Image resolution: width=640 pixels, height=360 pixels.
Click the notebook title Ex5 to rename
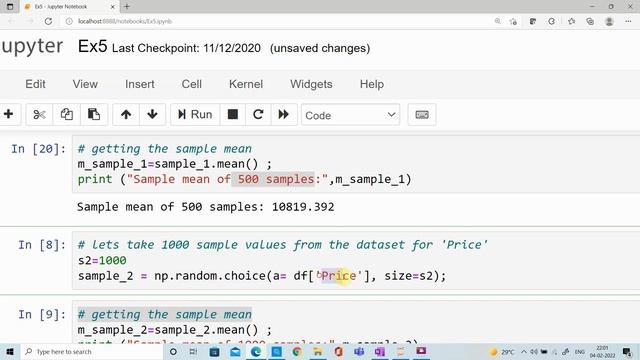pos(92,47)
